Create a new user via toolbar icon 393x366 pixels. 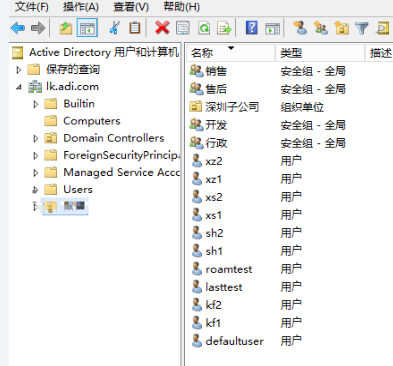[300, 28]
